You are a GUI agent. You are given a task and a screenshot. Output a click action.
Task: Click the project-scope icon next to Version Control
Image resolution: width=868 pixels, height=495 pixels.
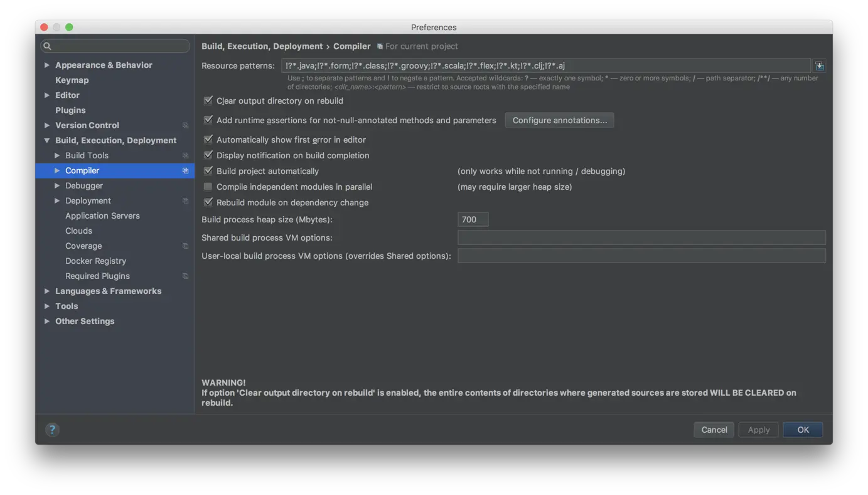tap(185, 125)
